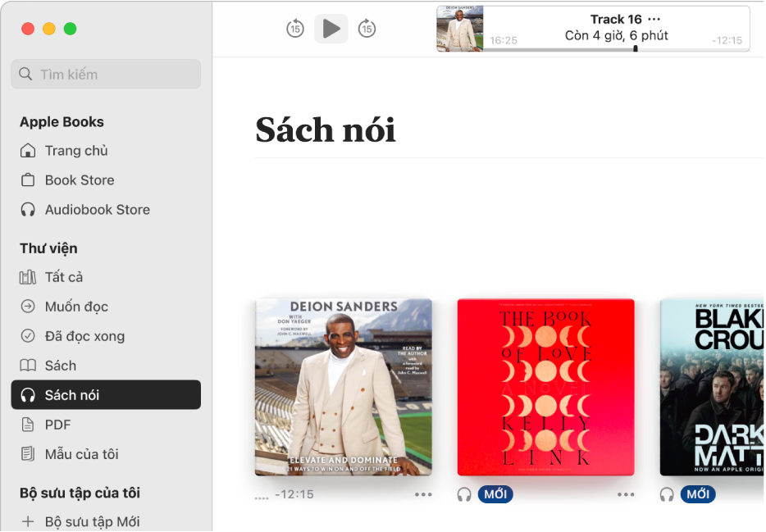The image size is (766, 532).
Task: Select Đã đọc xong collection
Action: click(x=106, y=336)
